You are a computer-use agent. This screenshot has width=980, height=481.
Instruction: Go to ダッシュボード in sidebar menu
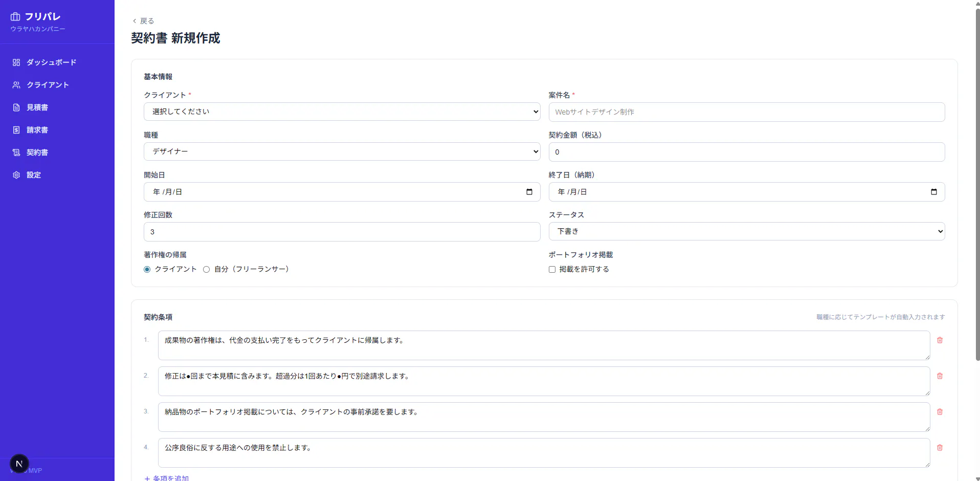click(x=57, y=62)
